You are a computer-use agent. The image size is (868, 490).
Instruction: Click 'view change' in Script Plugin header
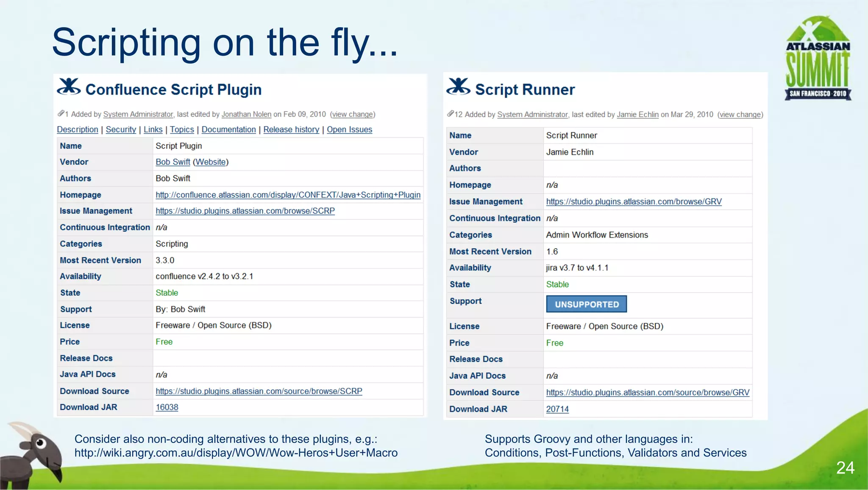pos(353,115)
